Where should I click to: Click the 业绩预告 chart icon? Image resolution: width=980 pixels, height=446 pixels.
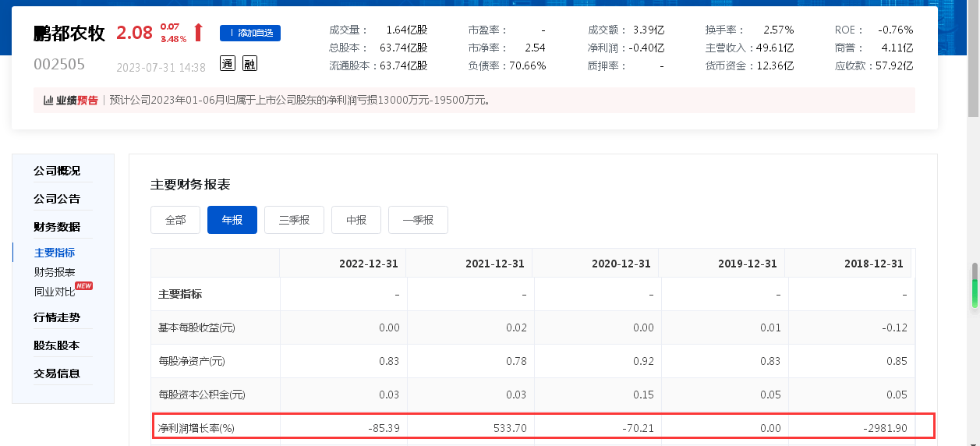[x=48, y=100]
